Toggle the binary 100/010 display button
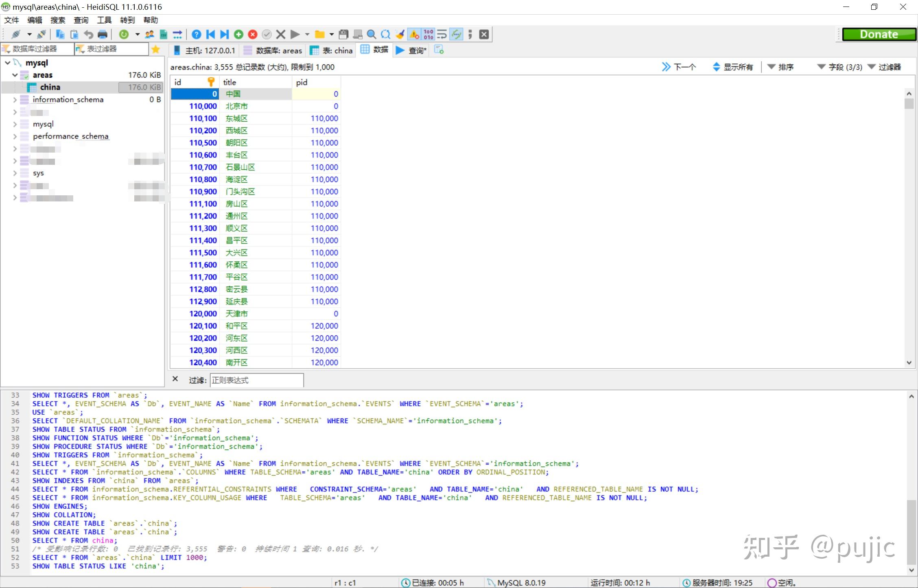Image resolution: width=918 pixels, height=588 pixels. click(428, 35)
